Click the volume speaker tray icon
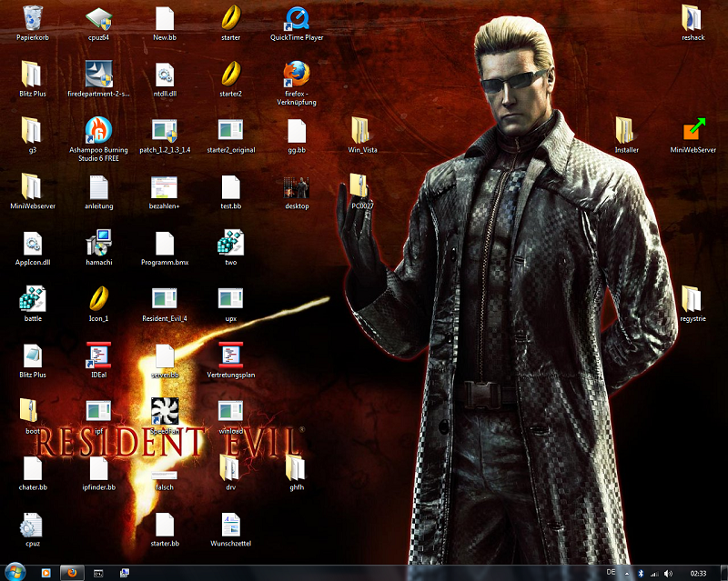The image size is (728, 581). 669,573
